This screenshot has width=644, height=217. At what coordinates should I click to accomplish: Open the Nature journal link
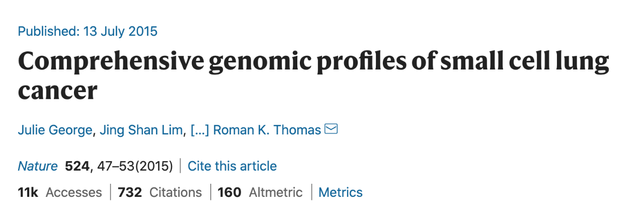click(x=38, y=166)
